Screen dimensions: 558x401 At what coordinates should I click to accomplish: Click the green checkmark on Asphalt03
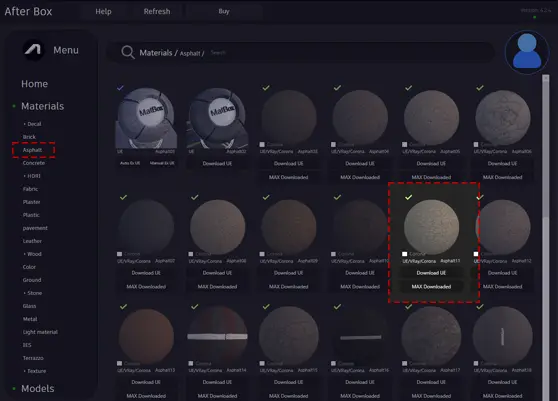point(266,88)
